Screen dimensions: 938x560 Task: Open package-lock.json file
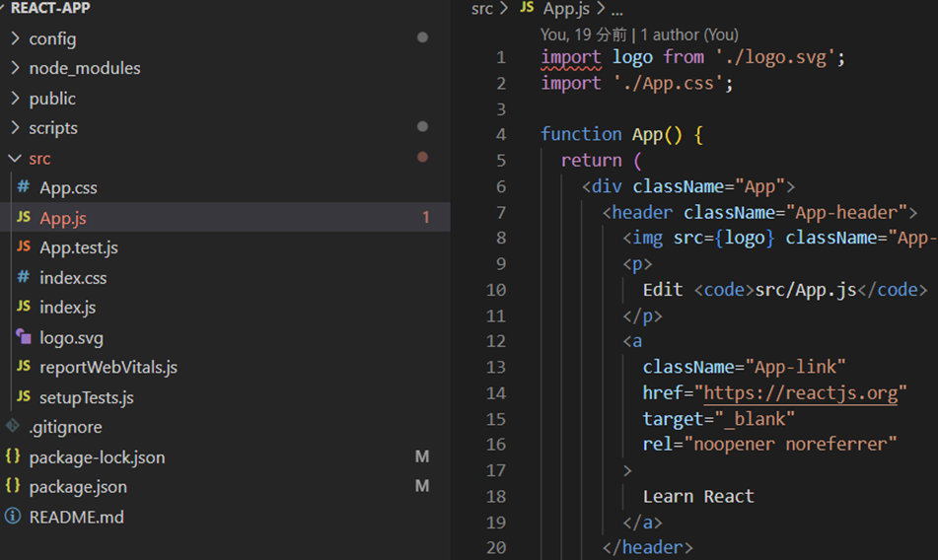point(97,457)
